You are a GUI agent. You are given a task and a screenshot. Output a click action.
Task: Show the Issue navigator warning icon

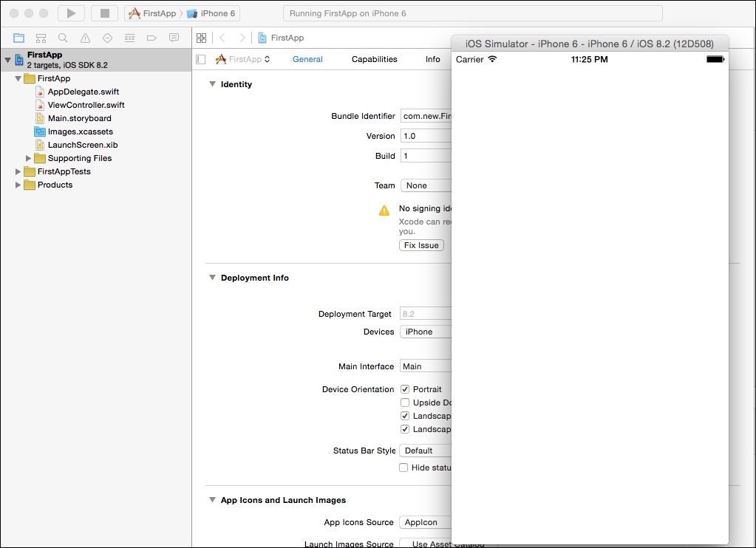point(85,38)
